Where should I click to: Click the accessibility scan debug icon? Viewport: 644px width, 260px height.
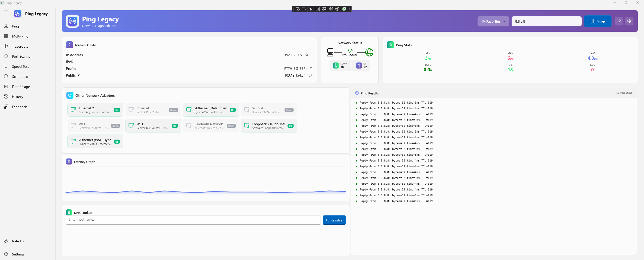(x=337, y=9)
